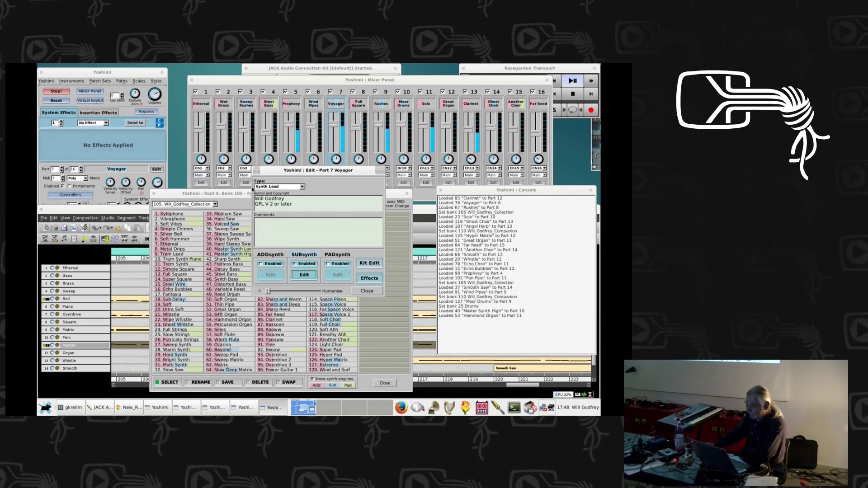868x488 pixels.
Task: Toggle the loop button in Rosegarden Transport
Action: [572, 110]
